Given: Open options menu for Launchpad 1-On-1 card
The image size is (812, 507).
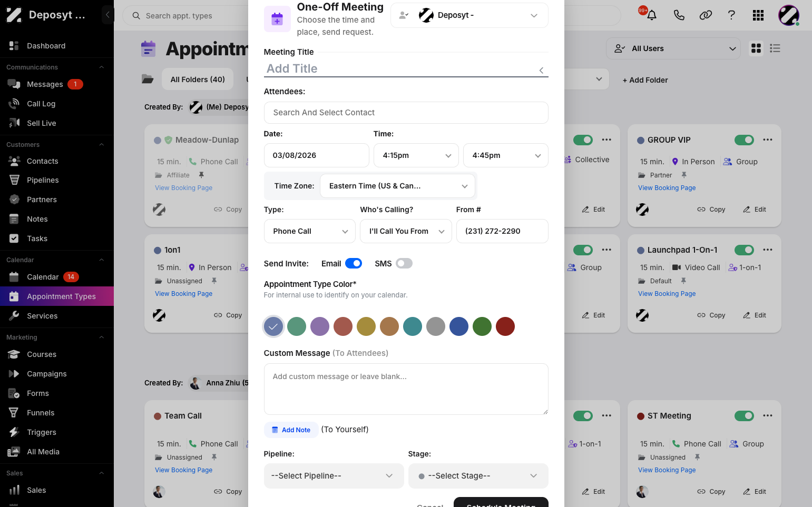Looking at the screenshot, I should [768, 250].
